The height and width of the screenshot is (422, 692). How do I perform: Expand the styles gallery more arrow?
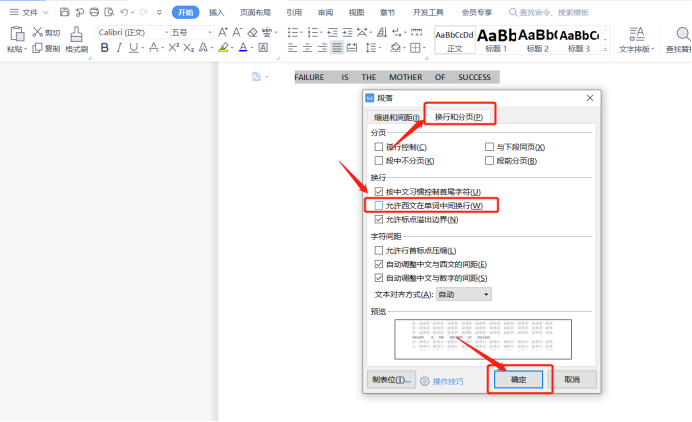point(605,49)
